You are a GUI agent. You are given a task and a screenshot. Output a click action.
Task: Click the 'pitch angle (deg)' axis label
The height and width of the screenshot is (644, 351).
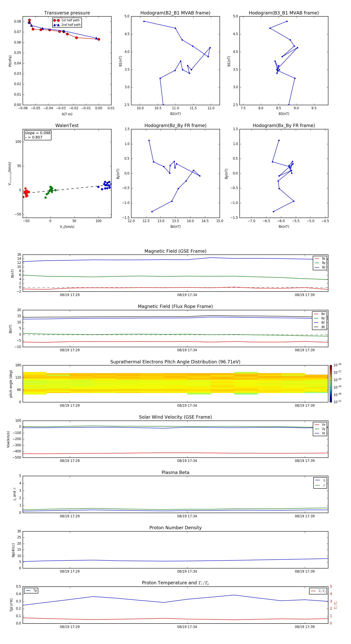click(x=11, y=384)
